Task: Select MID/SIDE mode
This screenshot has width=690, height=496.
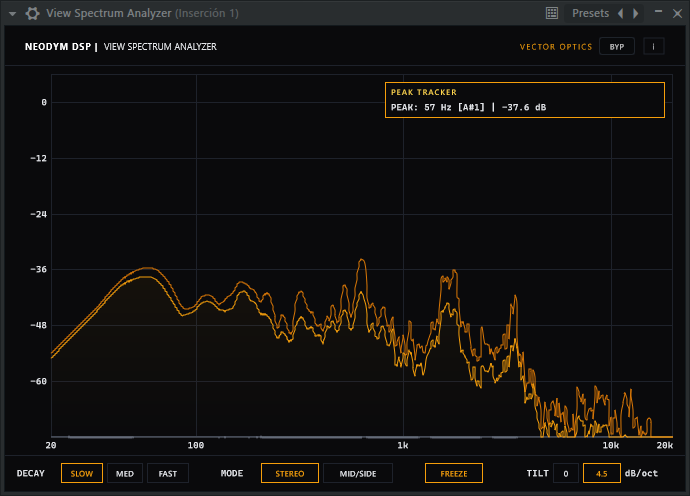Action: (x=358, y=474)
